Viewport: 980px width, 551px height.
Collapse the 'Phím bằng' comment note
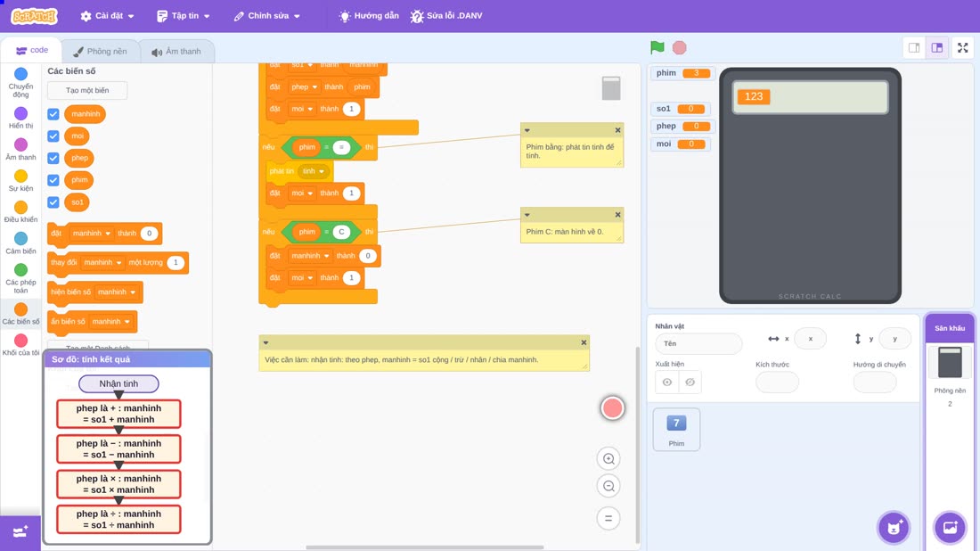[527, 130]
